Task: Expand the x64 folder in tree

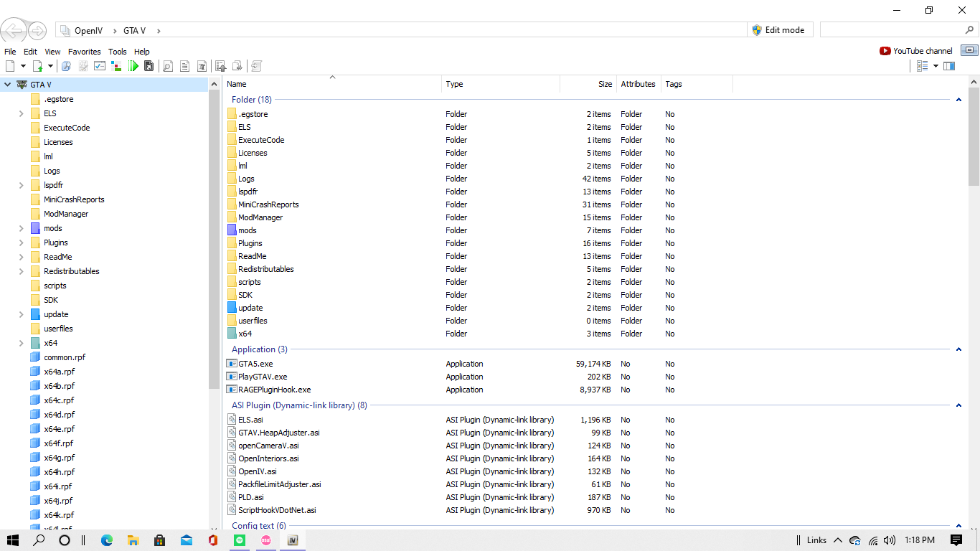Action: click(22, 343)
